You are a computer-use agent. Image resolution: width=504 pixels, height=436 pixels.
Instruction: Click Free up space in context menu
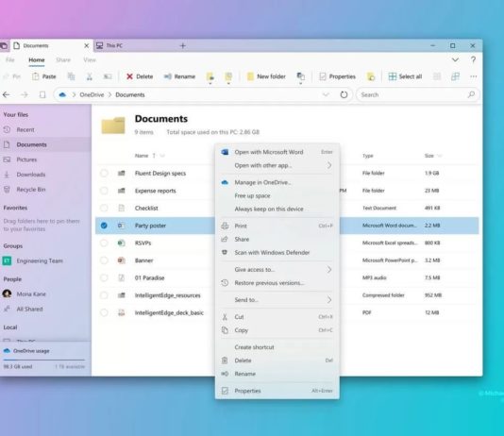click(252, 195)
